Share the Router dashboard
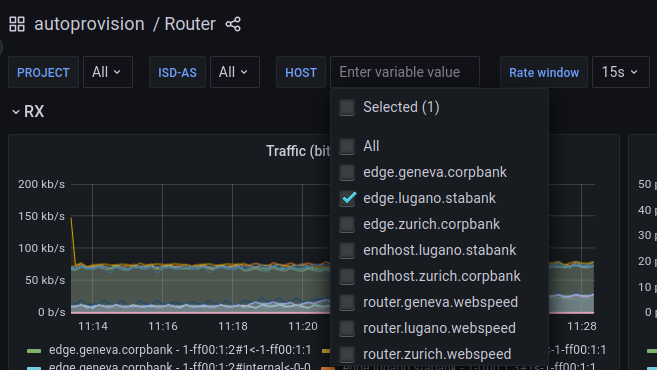Image resolution: width=657 pixels, height=370 pixels. click(x=233, y=24)
